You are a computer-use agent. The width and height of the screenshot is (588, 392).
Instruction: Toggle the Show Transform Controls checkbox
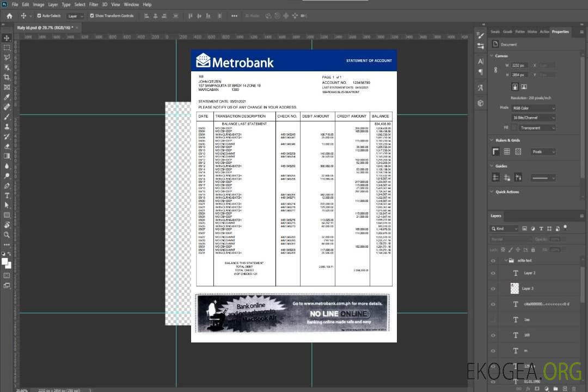click(92, 16)
